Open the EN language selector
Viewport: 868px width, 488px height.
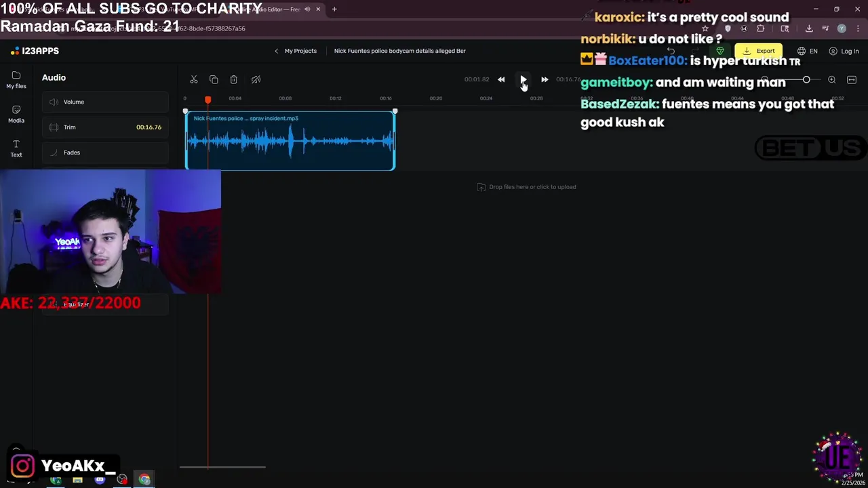pyautogui.click(x=807, y=51)
